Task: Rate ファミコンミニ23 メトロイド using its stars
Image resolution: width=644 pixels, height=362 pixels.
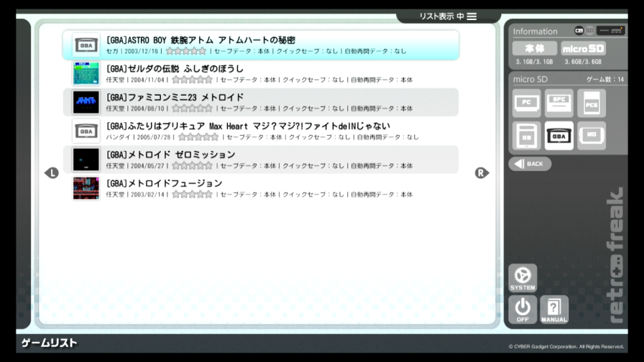Action: pyautogui.click(x=192, y=108)
